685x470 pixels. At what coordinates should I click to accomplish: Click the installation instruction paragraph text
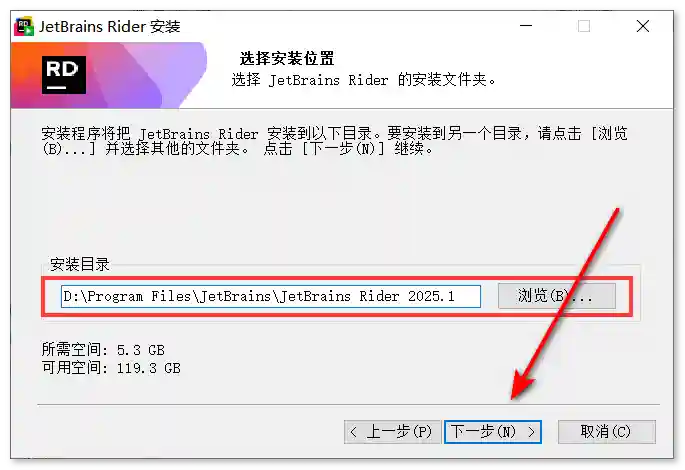[335, 141]
